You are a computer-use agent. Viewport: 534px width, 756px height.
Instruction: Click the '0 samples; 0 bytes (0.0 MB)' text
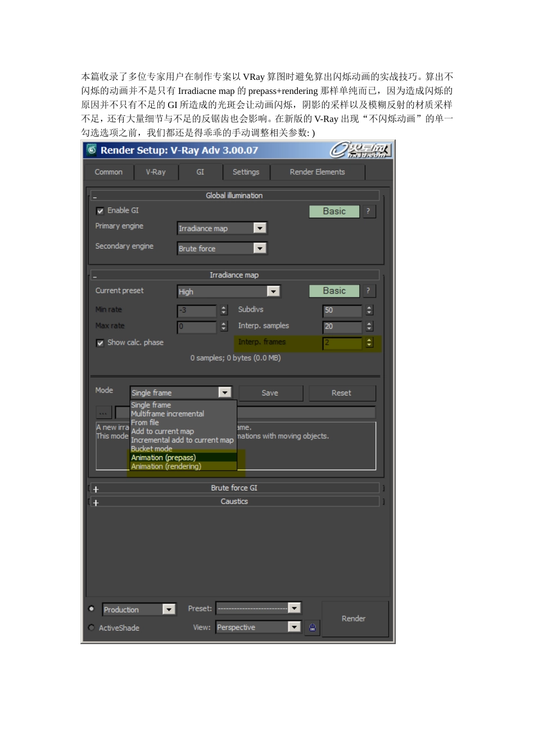click(236, 358)
